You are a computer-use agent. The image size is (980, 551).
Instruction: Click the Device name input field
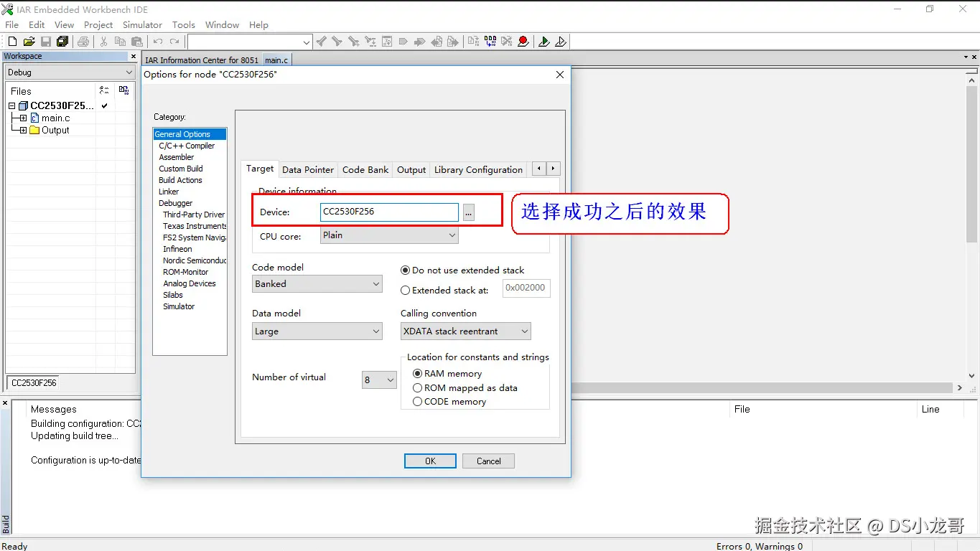pyautogui.click(x=389, y=212)
